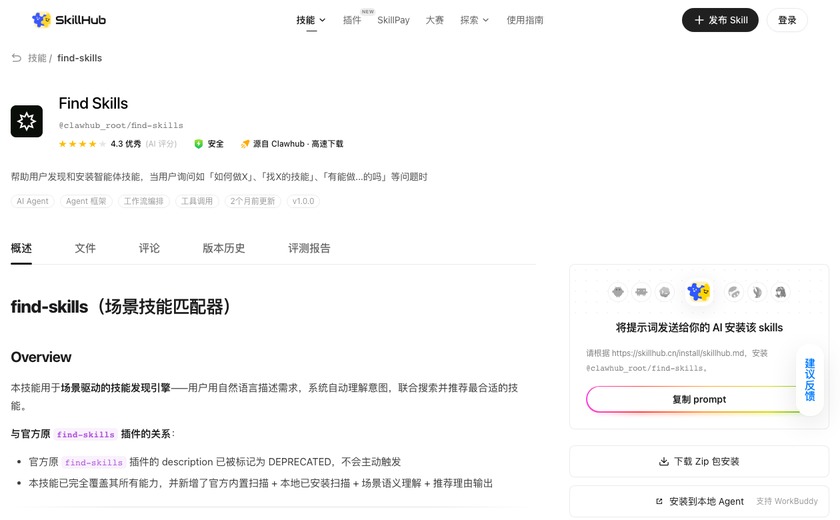Image resolution: width=840 pixels, height=520 pixels.
Task: Click the Find Skills black star app icon
Action: 26,121
